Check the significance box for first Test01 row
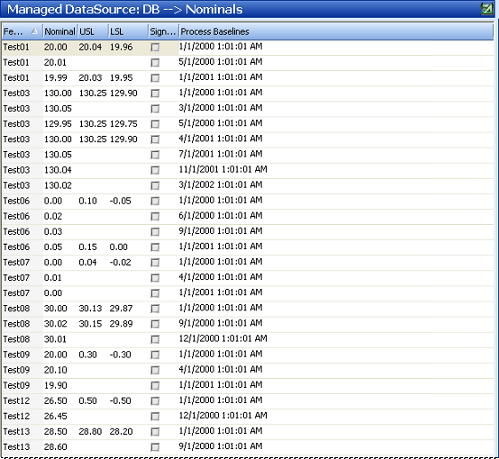Screen dimensions: 499x459 pyautogui.click(x=155, y=47)
